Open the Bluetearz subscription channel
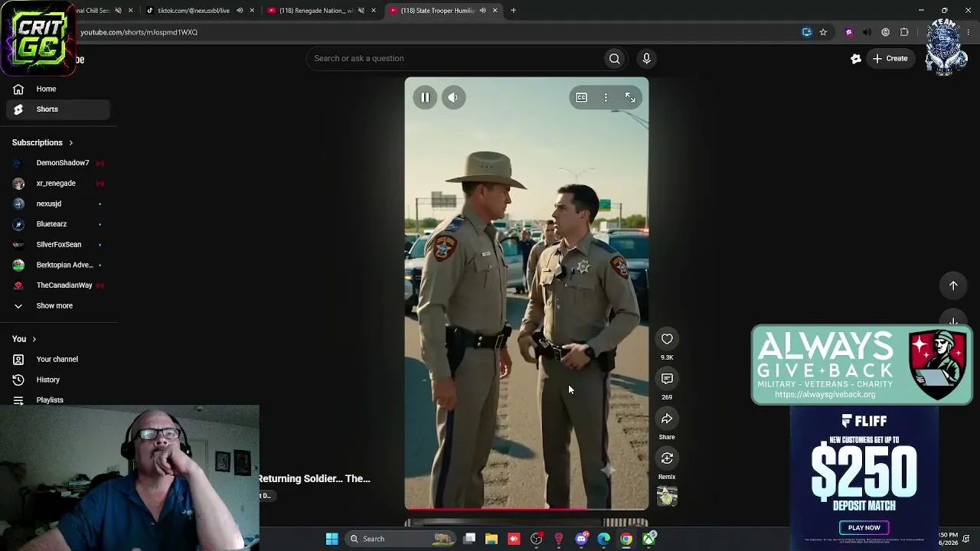 58,224
